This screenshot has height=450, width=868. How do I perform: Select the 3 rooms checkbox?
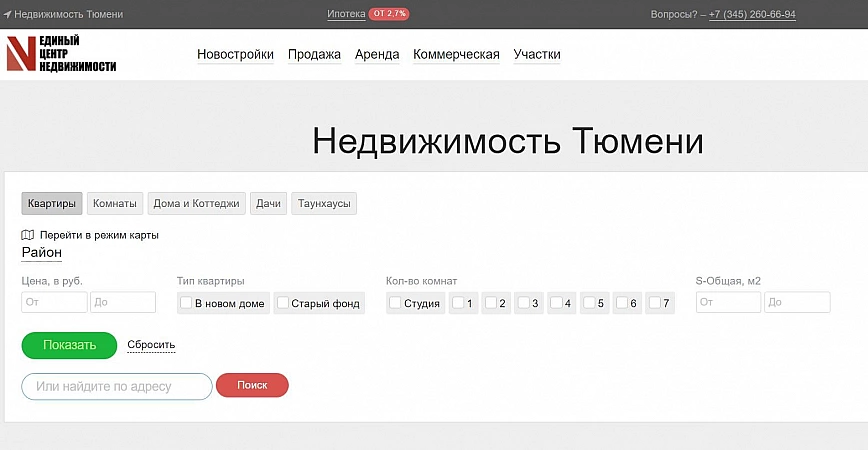coord(523,303)
